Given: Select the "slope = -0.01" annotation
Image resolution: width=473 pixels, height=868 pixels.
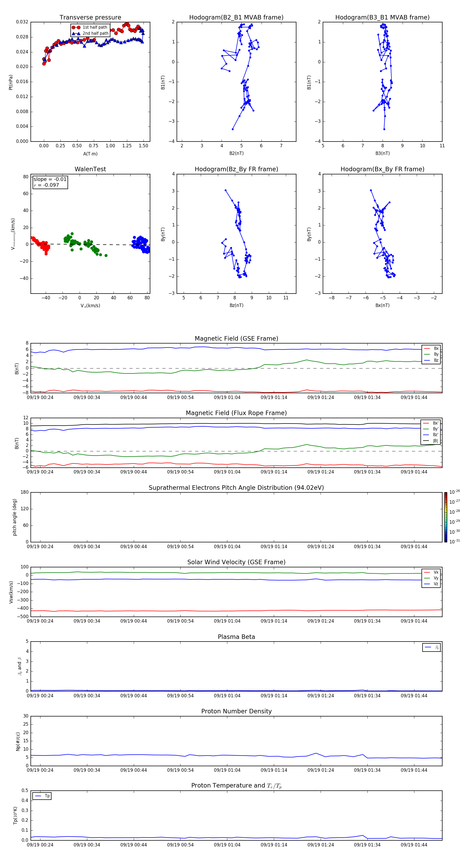Looking at the screenshot, I should [50, 179].
